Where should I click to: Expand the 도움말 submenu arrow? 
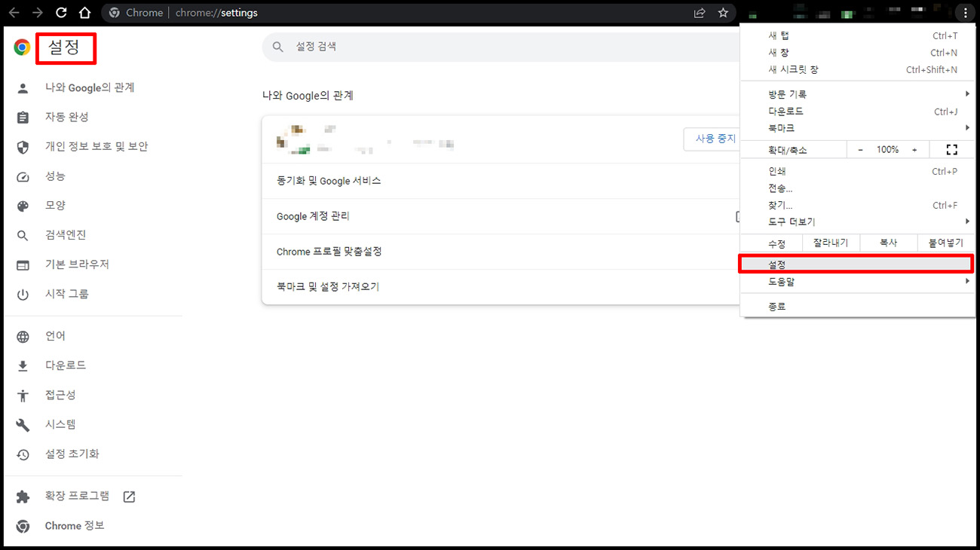point(967,282)
